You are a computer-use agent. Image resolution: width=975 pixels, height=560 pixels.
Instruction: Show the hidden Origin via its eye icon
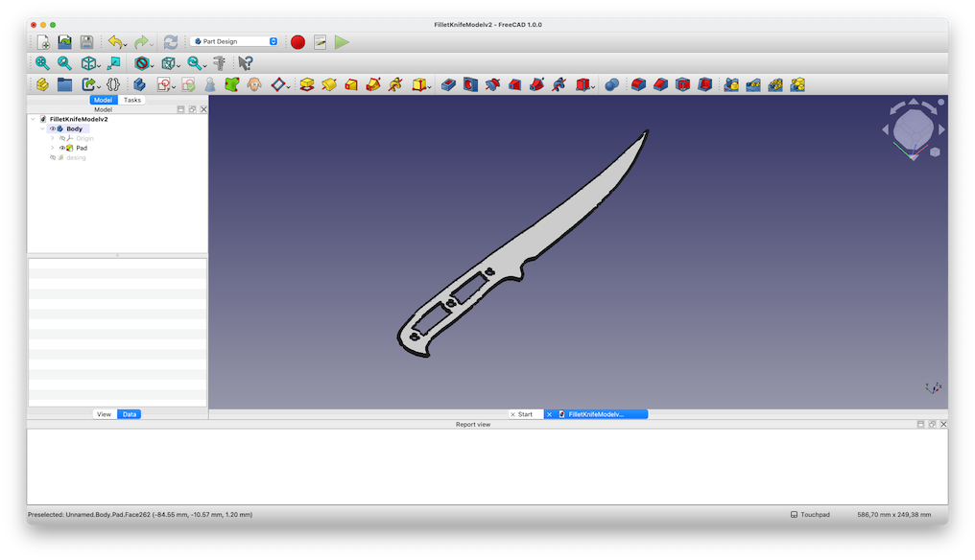[62, 139]
